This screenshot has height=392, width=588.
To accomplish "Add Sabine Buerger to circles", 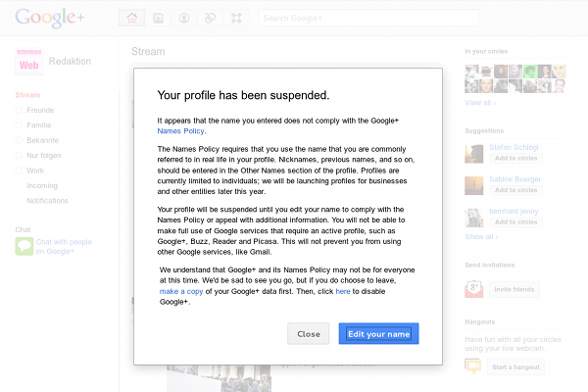I will tap(516, 190).
